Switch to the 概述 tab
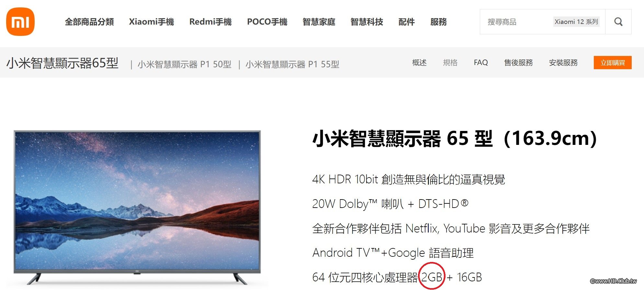 pos(419,62)
